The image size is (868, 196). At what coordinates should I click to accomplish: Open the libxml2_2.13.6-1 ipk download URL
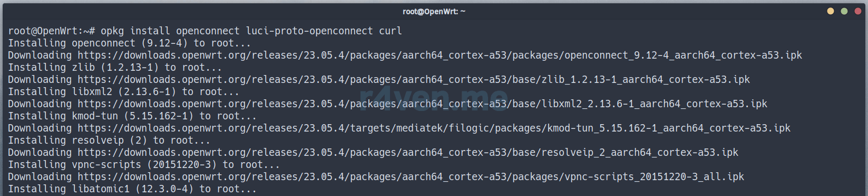[423, 104]
